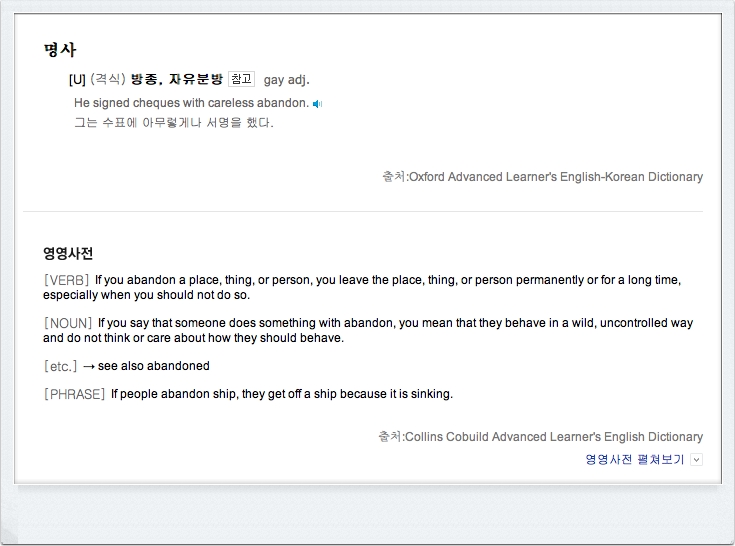Select the bold 방종, 자유분방 definition
This screenshot has width=735, height=546.
pyautogui.click(x=177, y=79)
